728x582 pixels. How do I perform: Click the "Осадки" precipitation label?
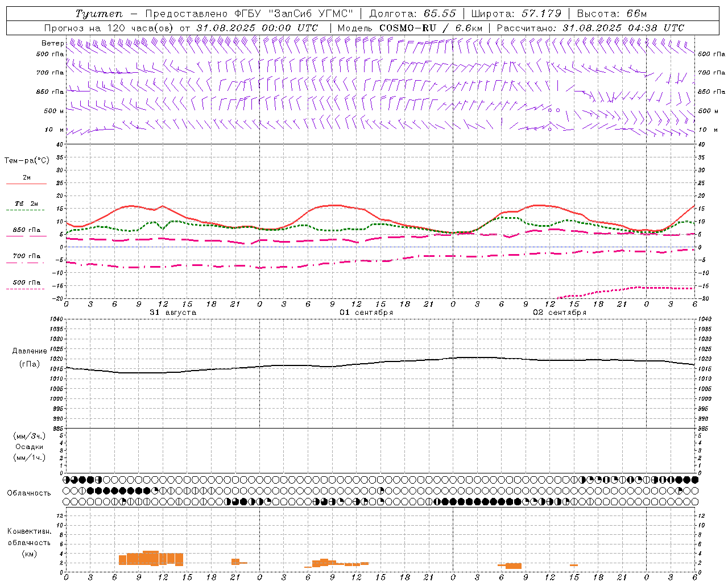point(30,447)
